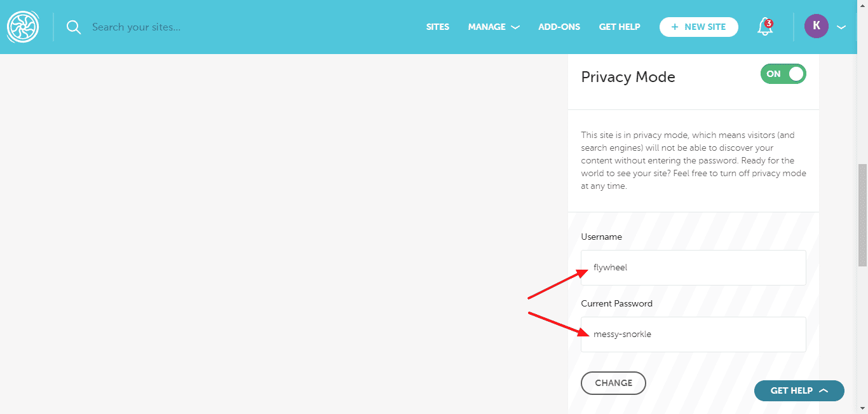The width and height of the screenshot is (868, 414).
Task: Open the account menu chevron
Action: pos(841,27)
